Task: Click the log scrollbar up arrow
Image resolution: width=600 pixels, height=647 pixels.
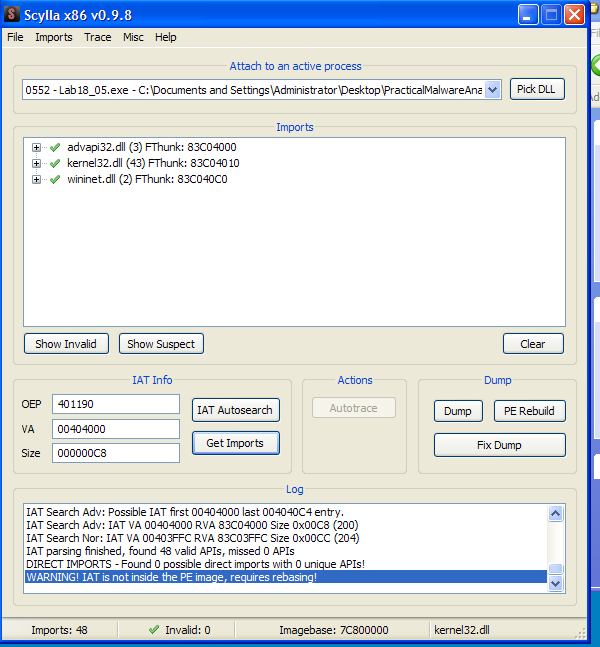Action: (x=556, y=513)
